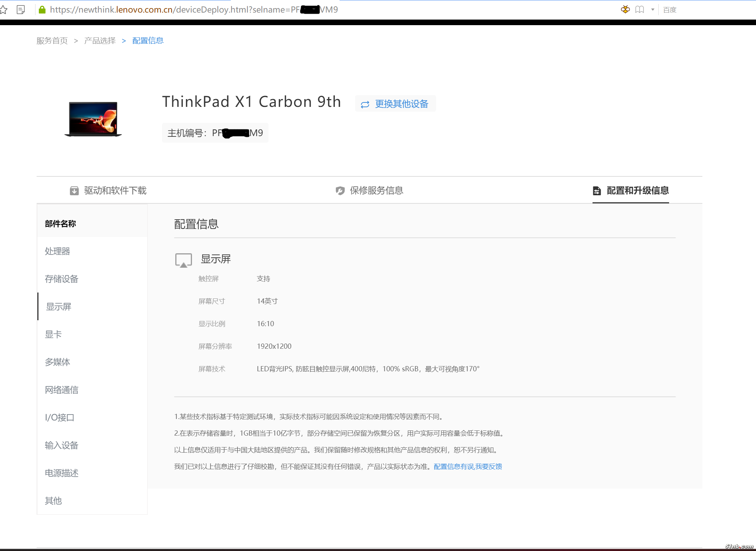Click the ThinkPad X1 Carbon 9th title
This screenshot has width=756, height=551.
(252, 102)
